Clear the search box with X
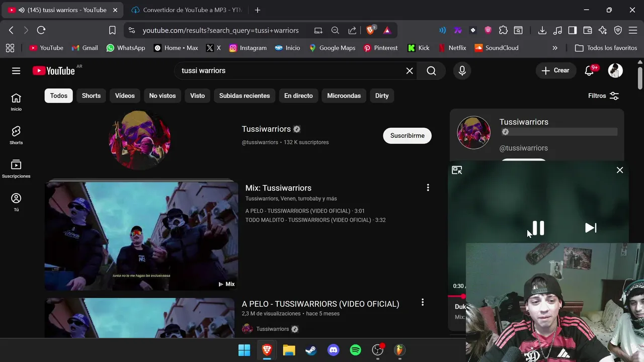644x362 pixels. [x=410, y=71]
